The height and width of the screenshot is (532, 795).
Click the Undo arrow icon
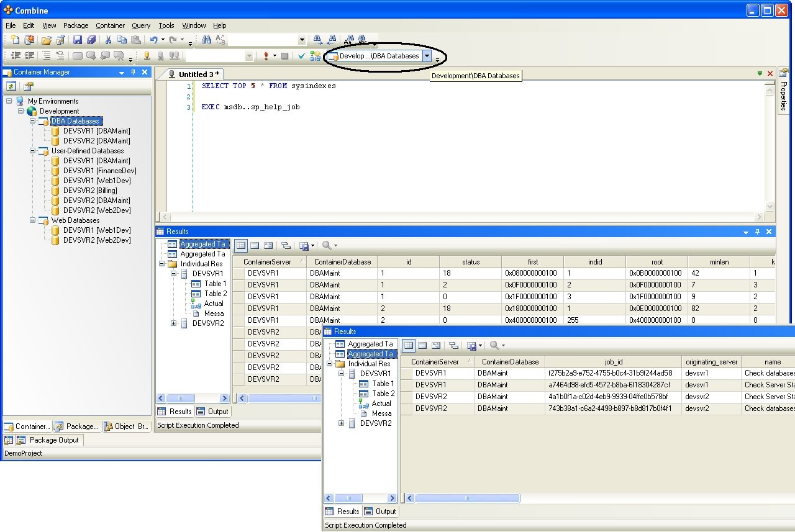(153, 40)
